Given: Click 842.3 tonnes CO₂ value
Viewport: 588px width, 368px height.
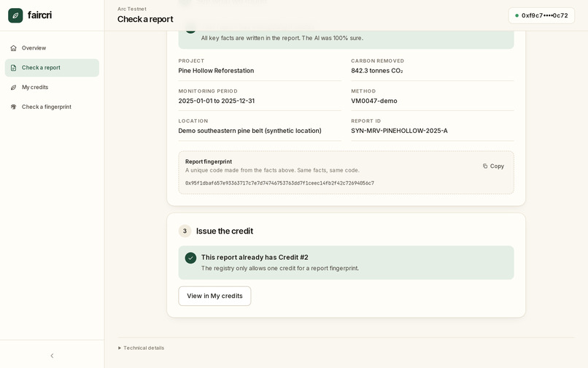Looking at the screenshot, I should 377,71.
